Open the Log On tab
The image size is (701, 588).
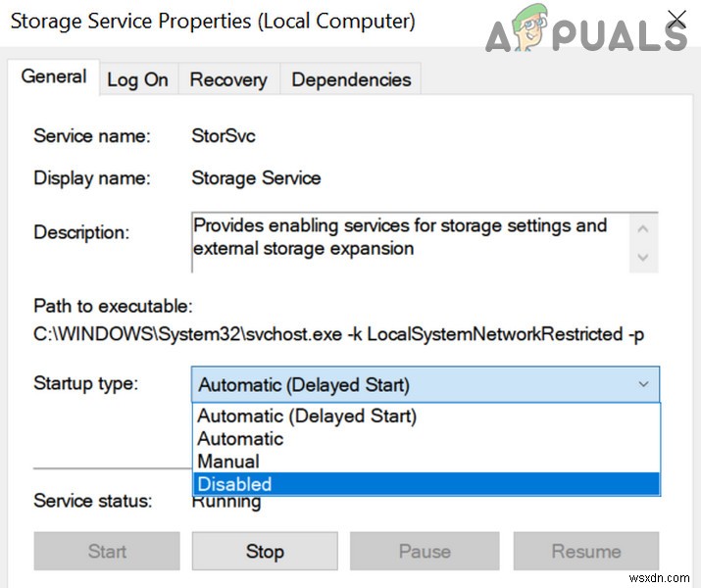coord(137,79)
